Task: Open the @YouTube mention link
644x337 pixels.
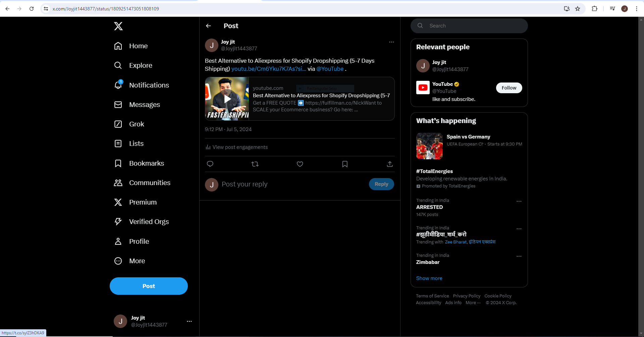Action: [330, 69]
